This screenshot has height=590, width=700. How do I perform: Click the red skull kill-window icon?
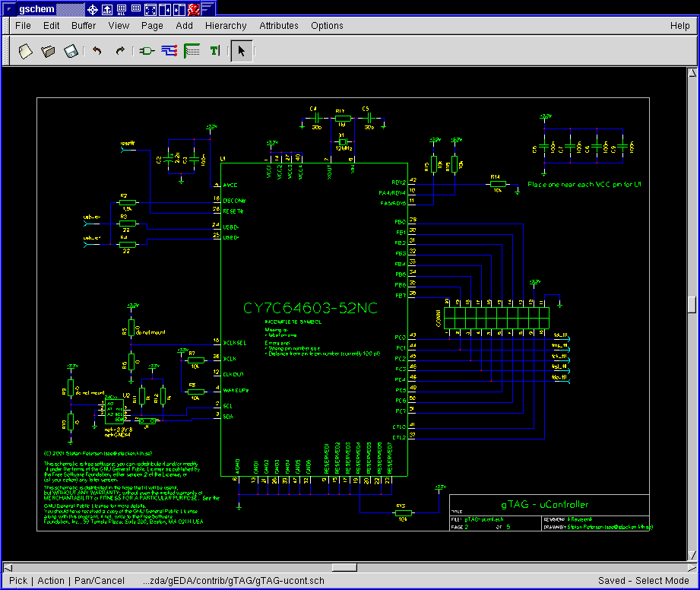[193, 9]
